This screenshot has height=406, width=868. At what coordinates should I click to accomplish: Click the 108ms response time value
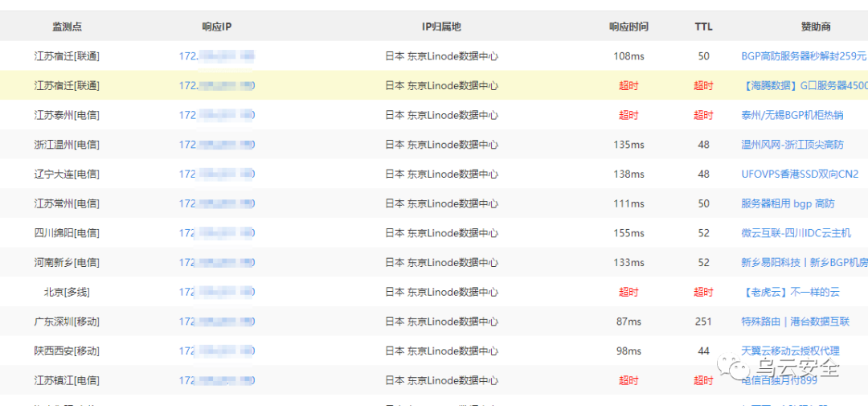(x=628, y=56)
